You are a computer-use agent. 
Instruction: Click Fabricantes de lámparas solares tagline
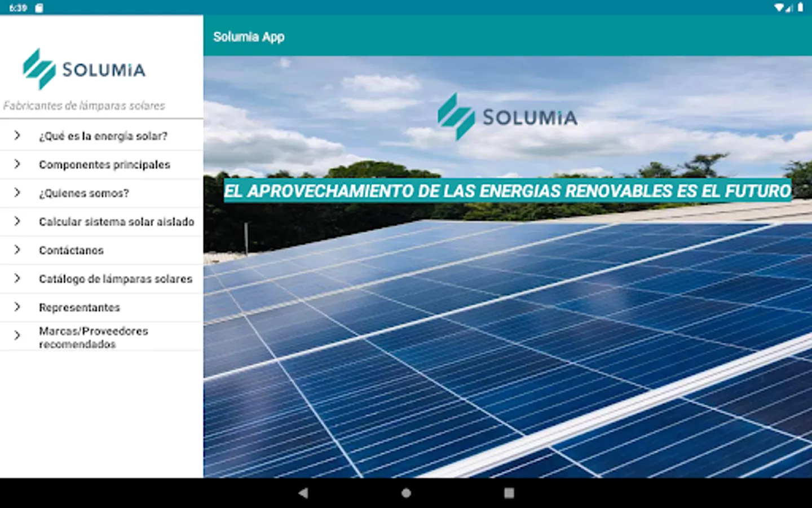pyautogui.click(x=84, y=106)
